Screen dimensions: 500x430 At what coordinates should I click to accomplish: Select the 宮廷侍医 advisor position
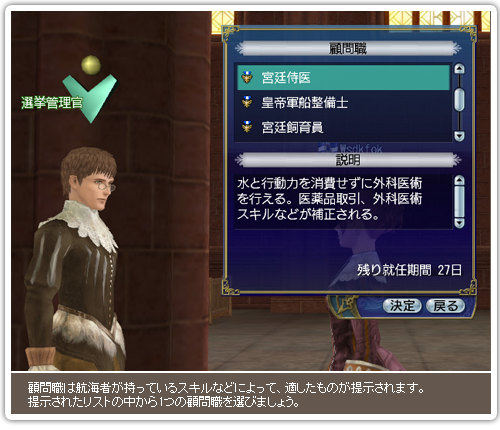(x=343, y=78)
